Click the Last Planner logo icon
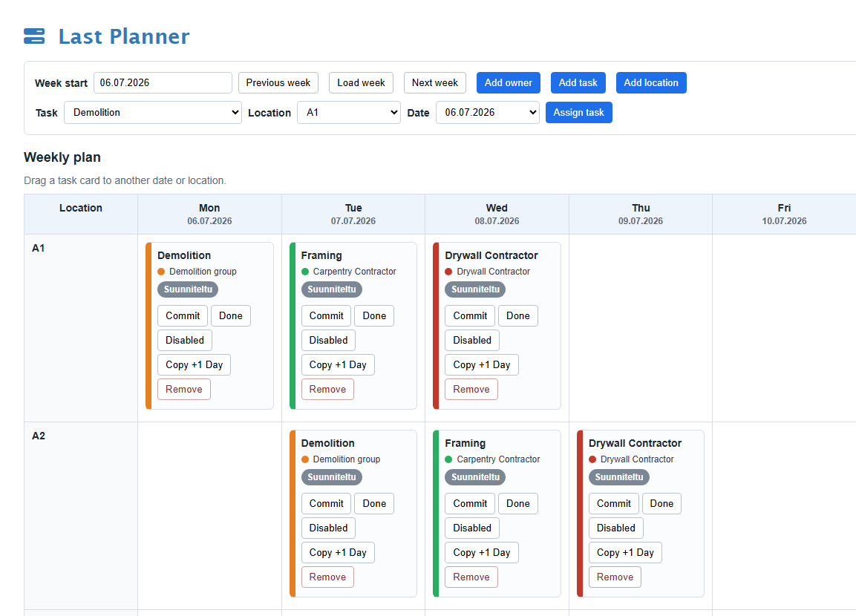 point(34,36)
